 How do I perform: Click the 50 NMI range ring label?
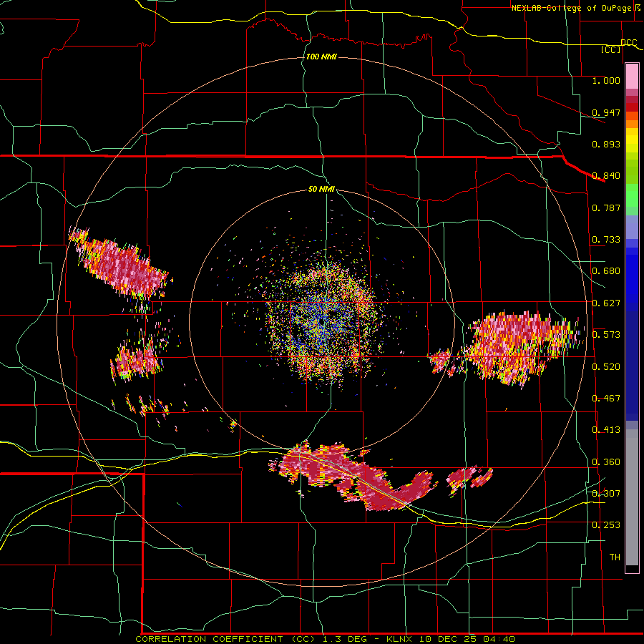pyautogui.click(x=321, y=190)
